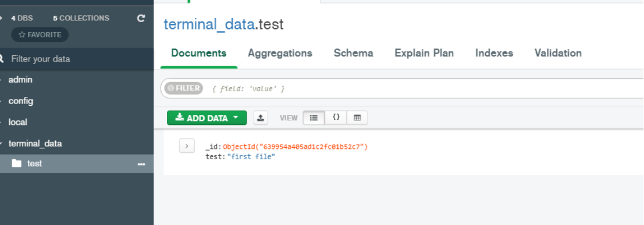
Task: Open the ADD DATA dropdown
Action: [207, 118]
